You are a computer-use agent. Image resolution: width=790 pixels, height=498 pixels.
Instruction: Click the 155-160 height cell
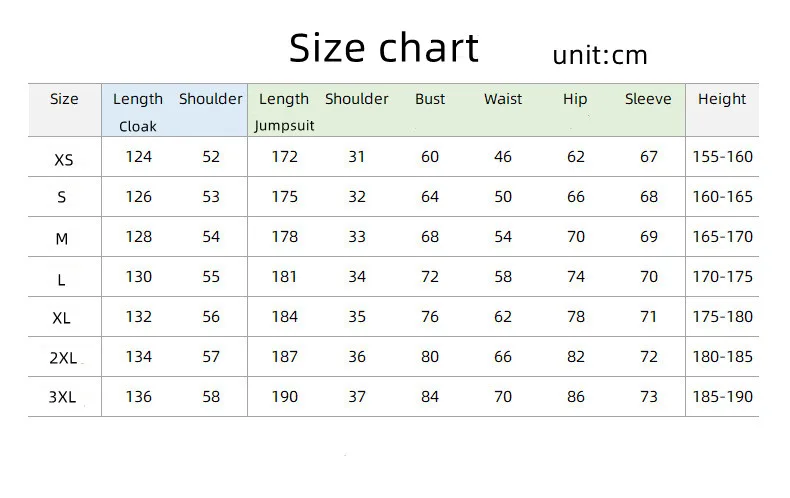(x=722, y=157)
